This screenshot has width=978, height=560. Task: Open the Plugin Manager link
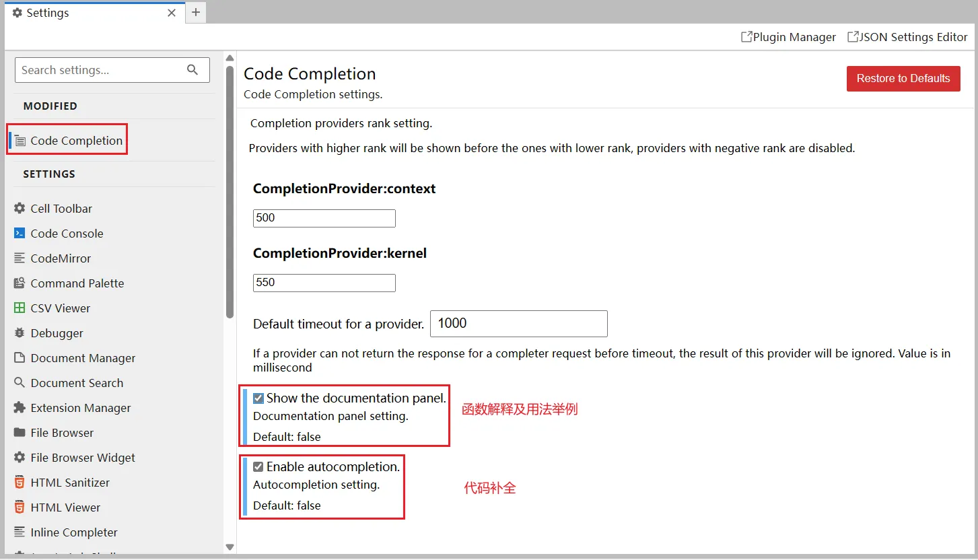click(x=788, y=37)
